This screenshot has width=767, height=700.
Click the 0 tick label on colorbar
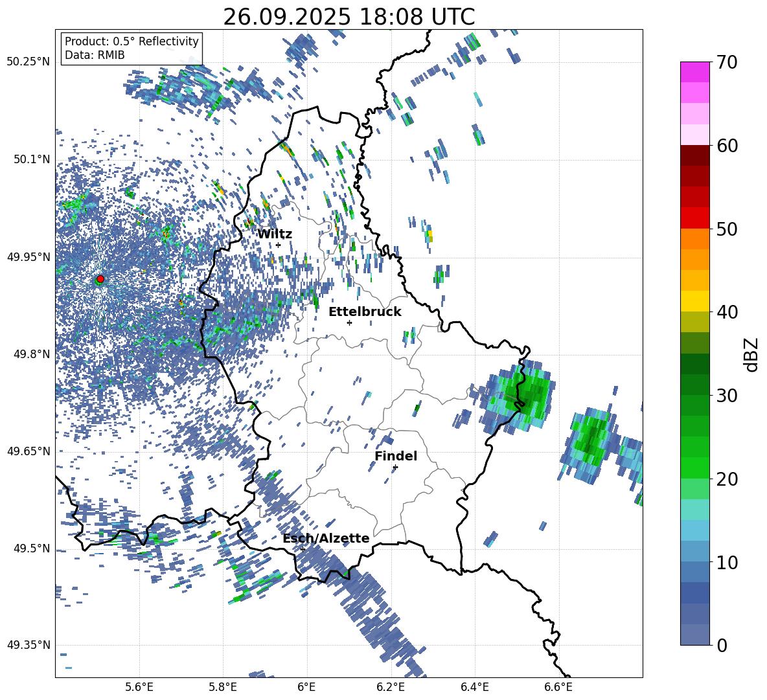tap(722, 645)
